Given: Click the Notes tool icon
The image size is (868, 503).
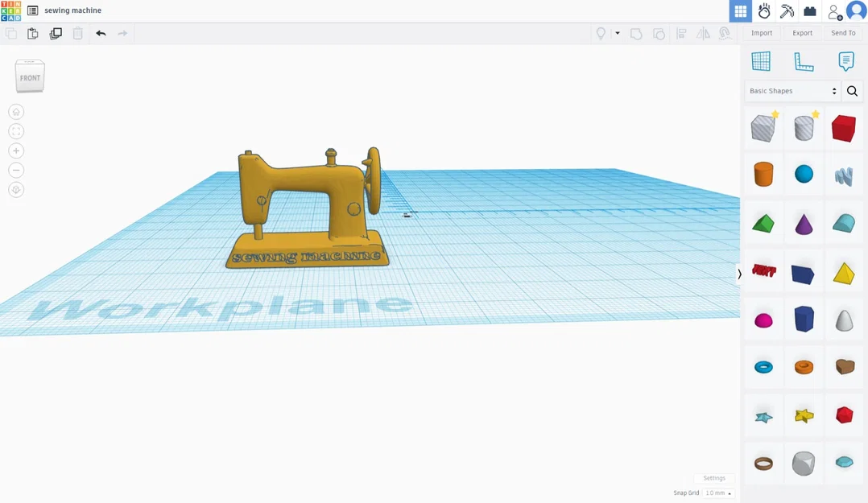Looking at the screenshot, I should 845,61.
